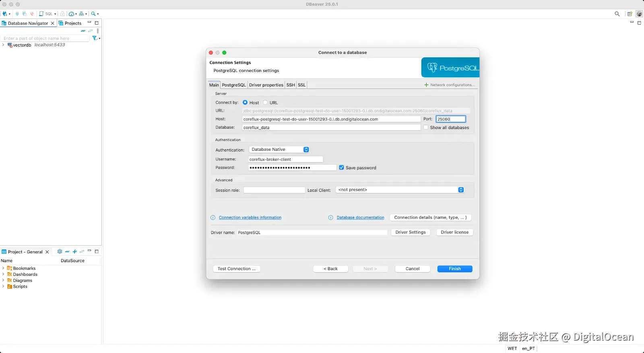Select the Host connect-by radio button
This screenshot has height=353, width=644.
pos(245,103)
